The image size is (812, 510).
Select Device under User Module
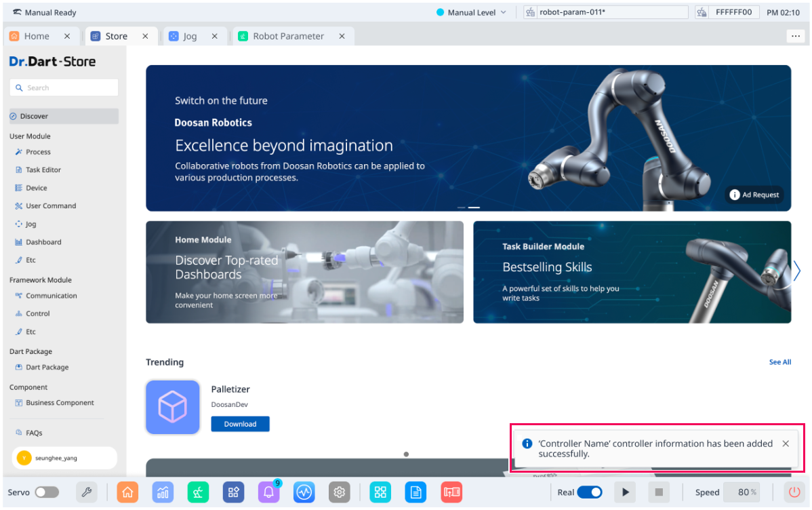click(31, 188)
